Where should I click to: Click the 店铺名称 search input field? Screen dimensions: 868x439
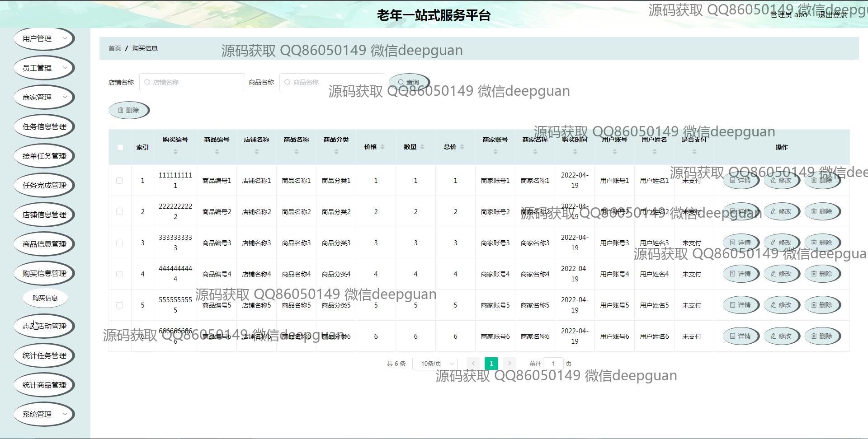[x=192, y=82]
